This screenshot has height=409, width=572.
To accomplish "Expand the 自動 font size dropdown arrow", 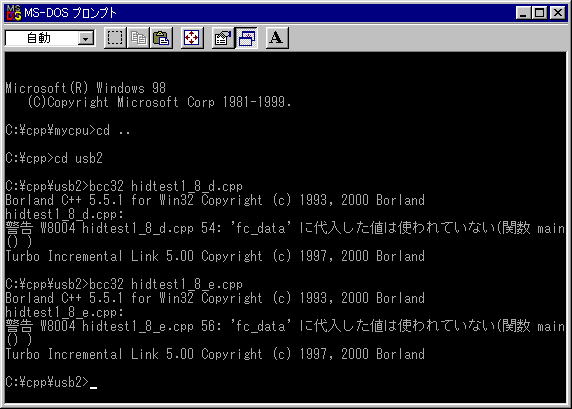I will 86,38.
